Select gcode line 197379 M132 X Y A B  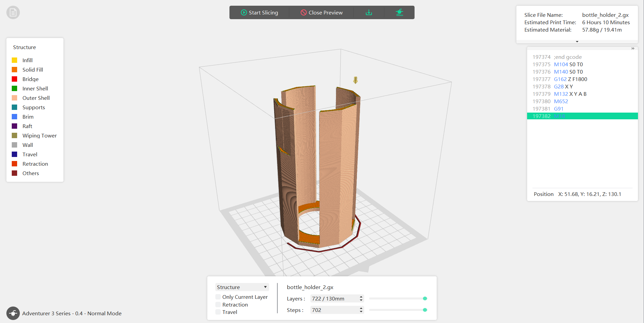pos(582,94)
